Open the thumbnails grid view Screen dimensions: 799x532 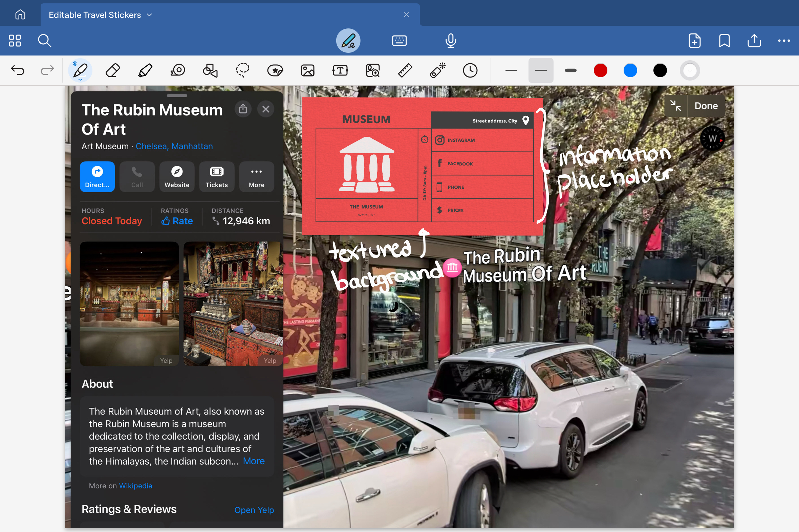(x=15, y=41)
